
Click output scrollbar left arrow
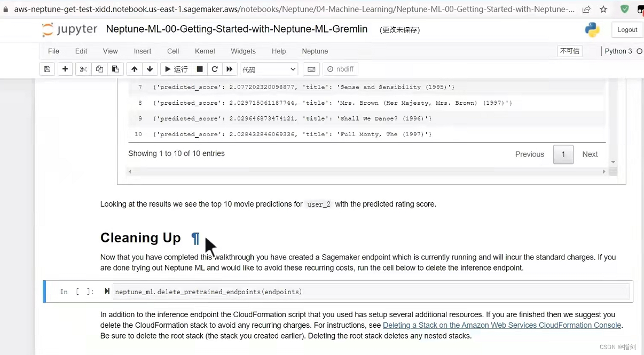click(130, 172)
